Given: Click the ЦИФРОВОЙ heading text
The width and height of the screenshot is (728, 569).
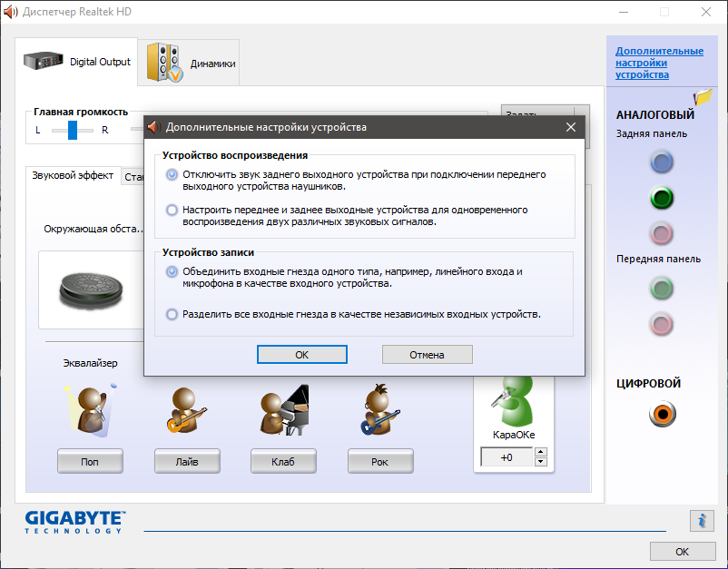Looking at the screenshot, I should point(649,383).
